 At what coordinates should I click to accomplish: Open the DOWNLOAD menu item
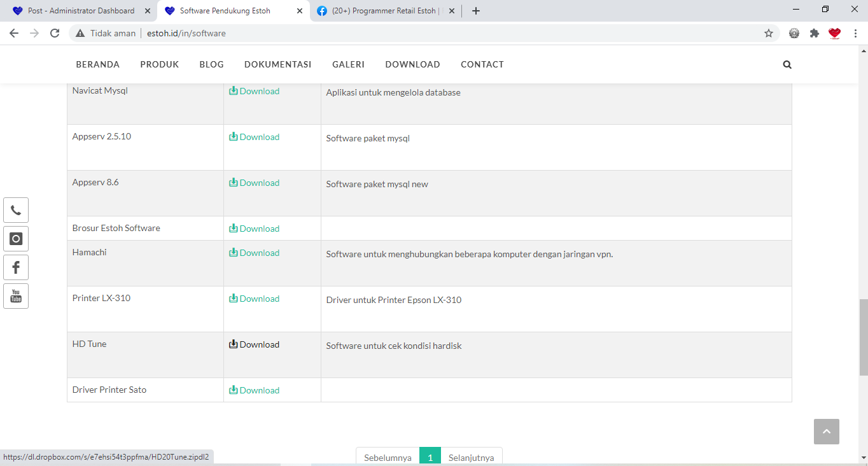[x=412, y=64]
